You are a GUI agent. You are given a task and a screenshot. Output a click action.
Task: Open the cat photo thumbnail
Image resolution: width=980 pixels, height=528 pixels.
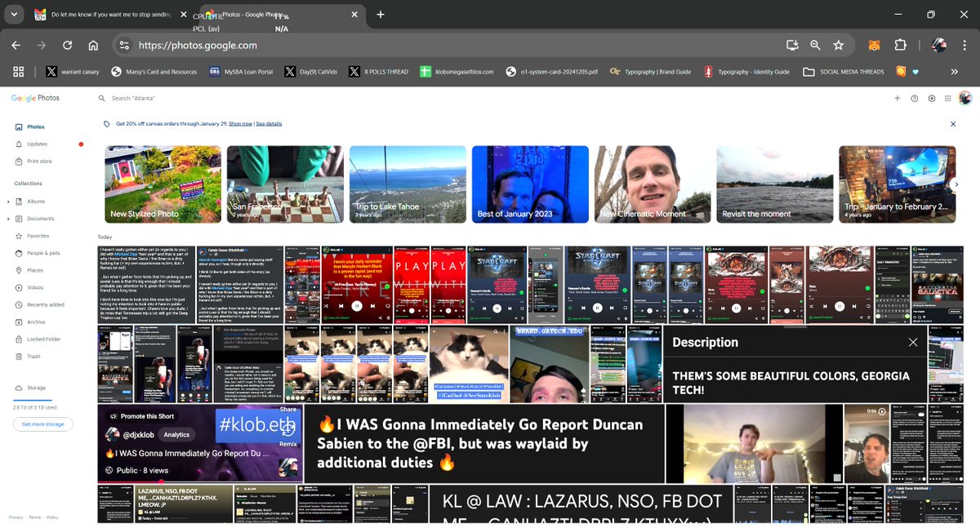click(469, 364)
